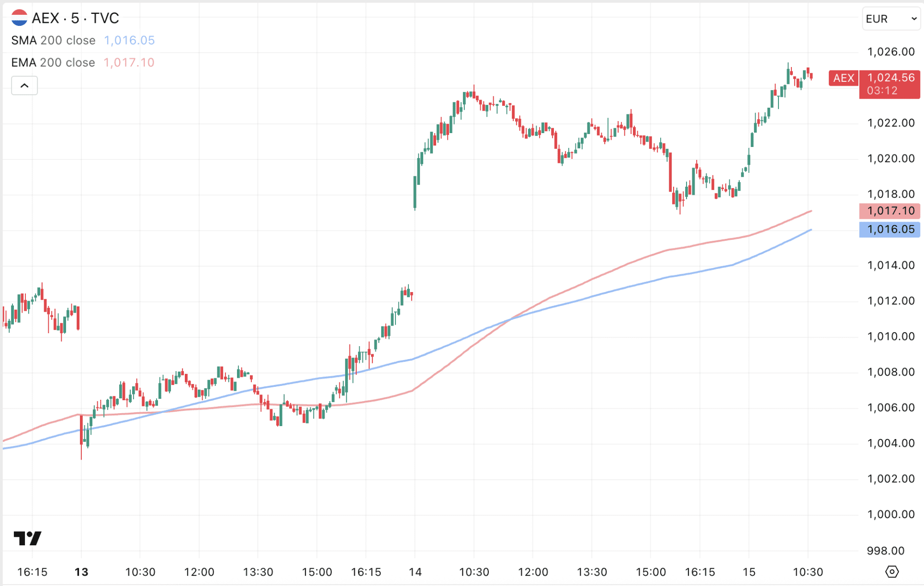Click SMA value 1,016.05 in legend
The height and width of the screenshot is (586, 924).
tap(129, 40)
